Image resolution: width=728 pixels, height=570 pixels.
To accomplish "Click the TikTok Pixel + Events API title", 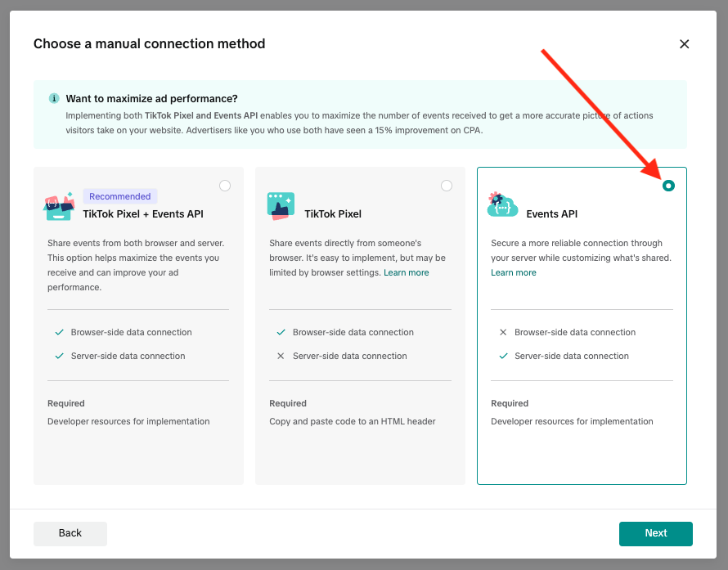I will click(x=143, y=214).
